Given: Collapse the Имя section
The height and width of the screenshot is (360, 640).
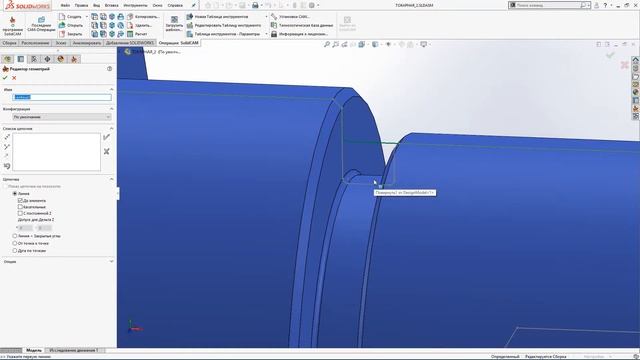Looking at the screenshot, I should (x=111, y=89).
